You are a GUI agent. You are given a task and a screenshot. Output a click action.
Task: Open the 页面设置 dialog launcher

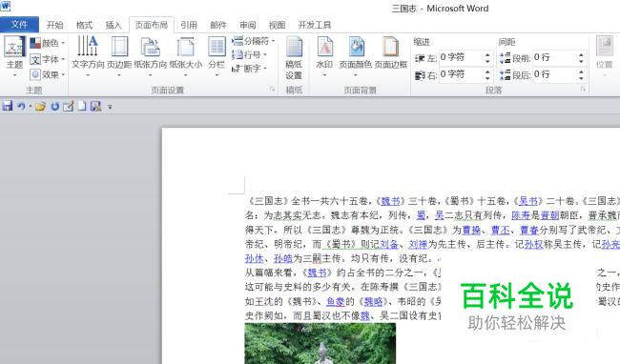[272, 90]
